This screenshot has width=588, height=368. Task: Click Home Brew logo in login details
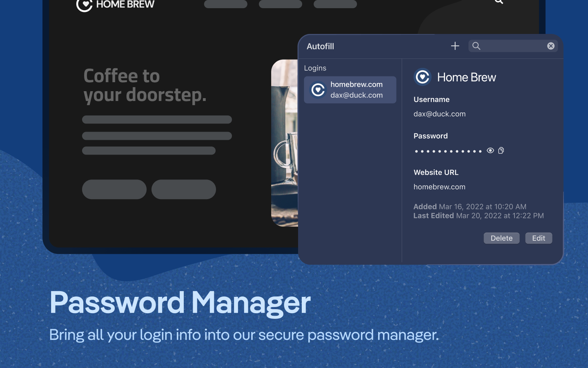point(423,77)
